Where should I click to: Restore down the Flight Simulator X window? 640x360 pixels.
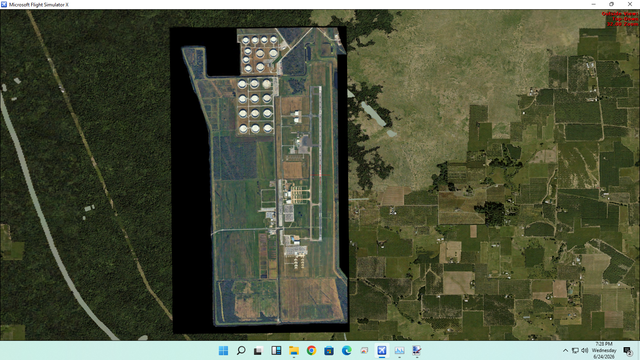(611, 4)
